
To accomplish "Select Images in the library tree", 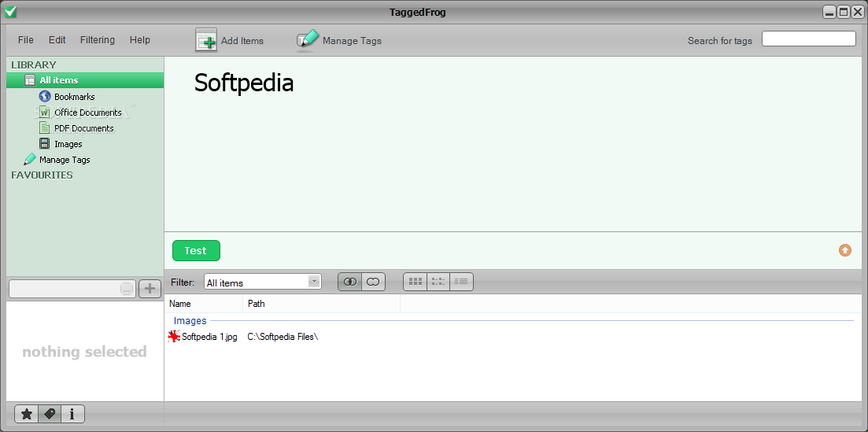I will (x=68, y=144).
